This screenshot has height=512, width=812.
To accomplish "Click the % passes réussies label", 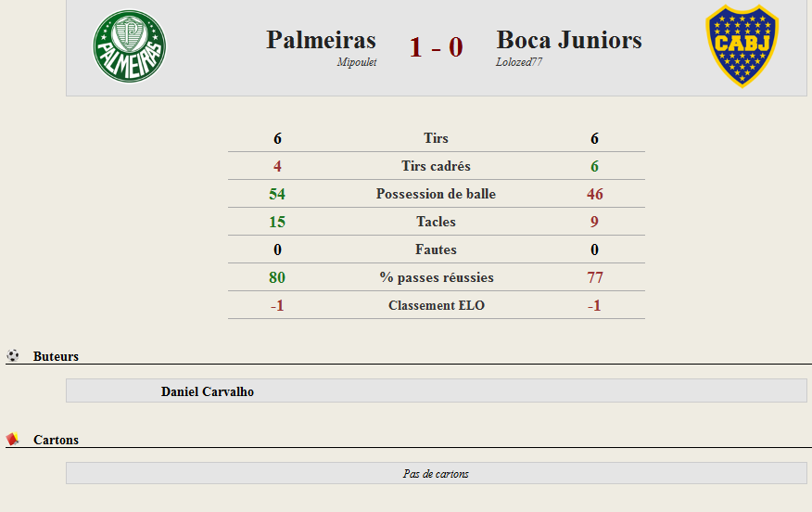I will click(x=436, y=277).
